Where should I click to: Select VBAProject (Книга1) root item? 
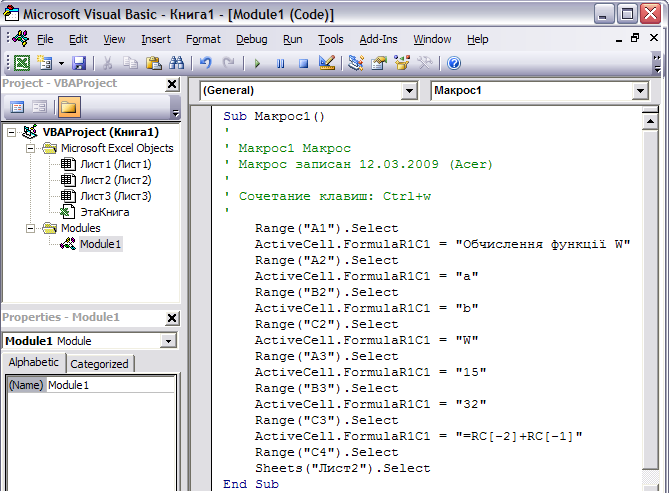[101, 132]
